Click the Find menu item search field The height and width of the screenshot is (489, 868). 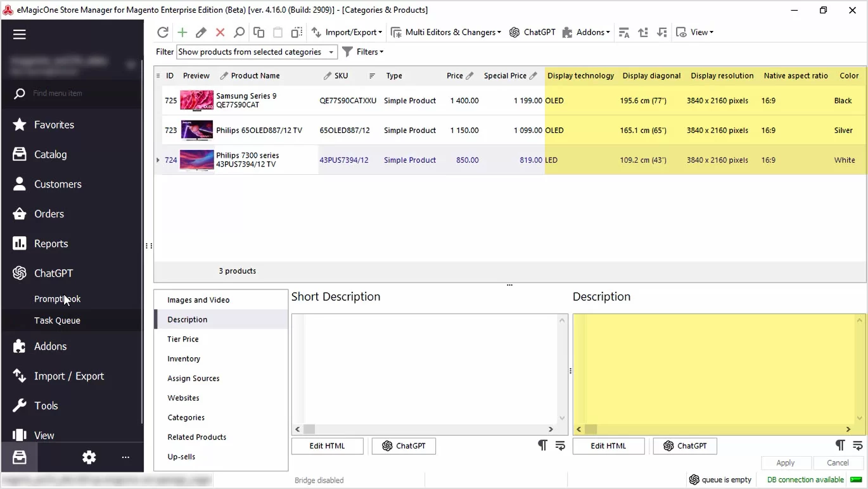coord(72,93)
